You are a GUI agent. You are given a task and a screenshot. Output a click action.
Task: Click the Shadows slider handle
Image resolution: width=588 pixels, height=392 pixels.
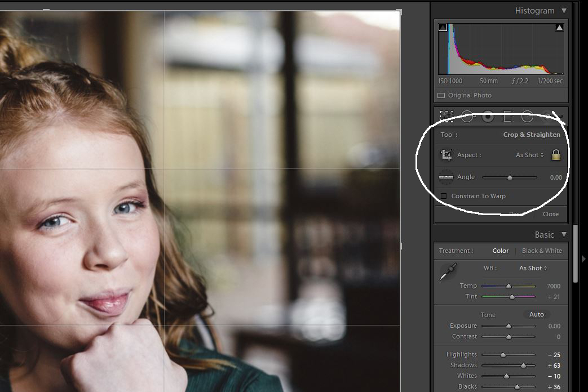click(523, 366)
